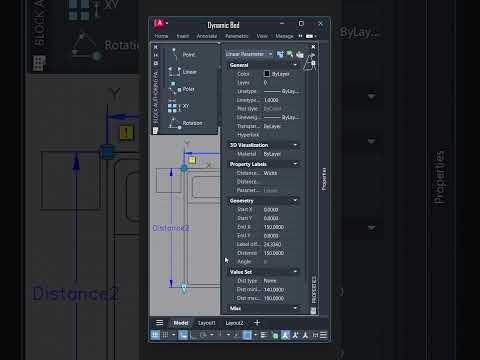
Task: Toggle model space status bar button
Action: [x=155, y=335]
